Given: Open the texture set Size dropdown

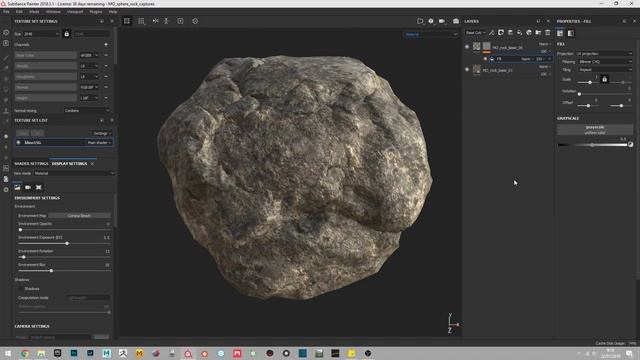Looking at the screenshot, I should pos(41,34).
